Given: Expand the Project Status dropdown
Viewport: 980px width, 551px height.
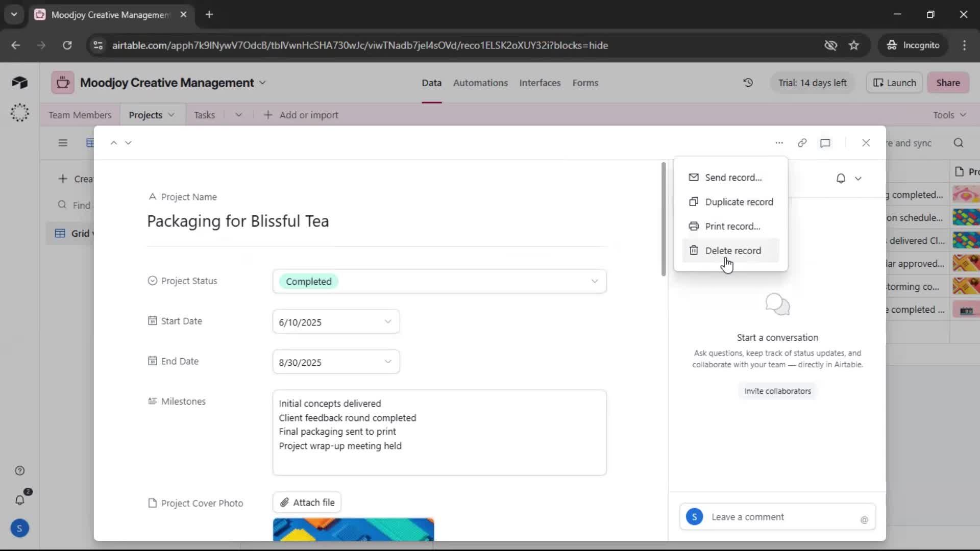Looking at the screenshot, I should (x=595, y=281).
